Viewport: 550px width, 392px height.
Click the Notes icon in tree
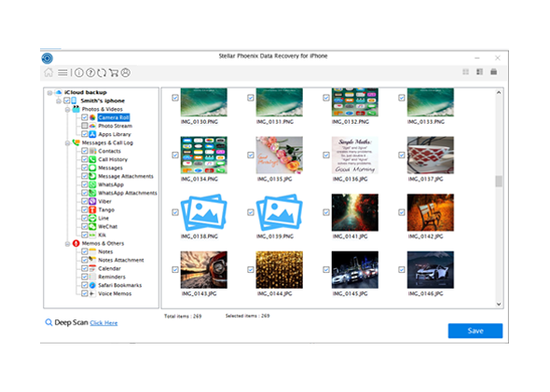pos(92,251)
